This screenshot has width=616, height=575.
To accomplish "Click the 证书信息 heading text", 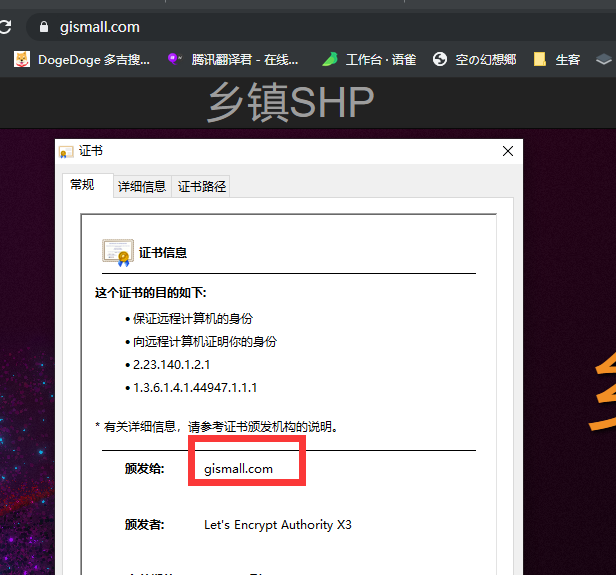I will click(163, 253).
